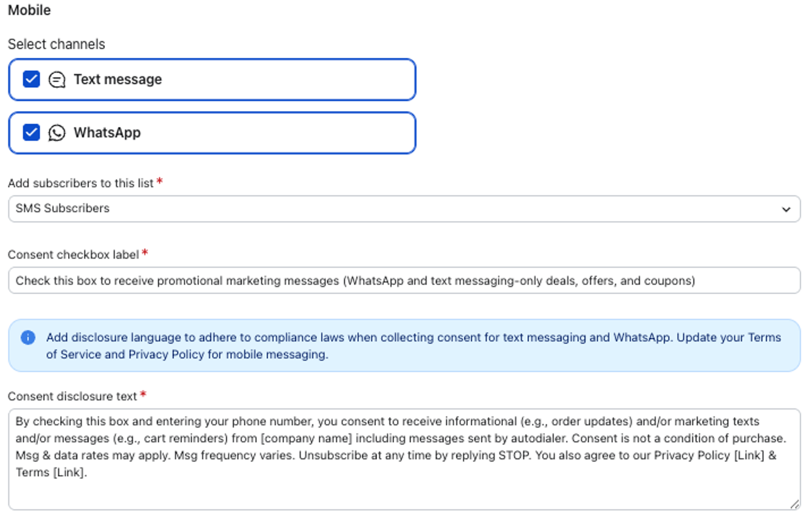Open the SMS Subscribers list dropdown

tap(404, 208)
